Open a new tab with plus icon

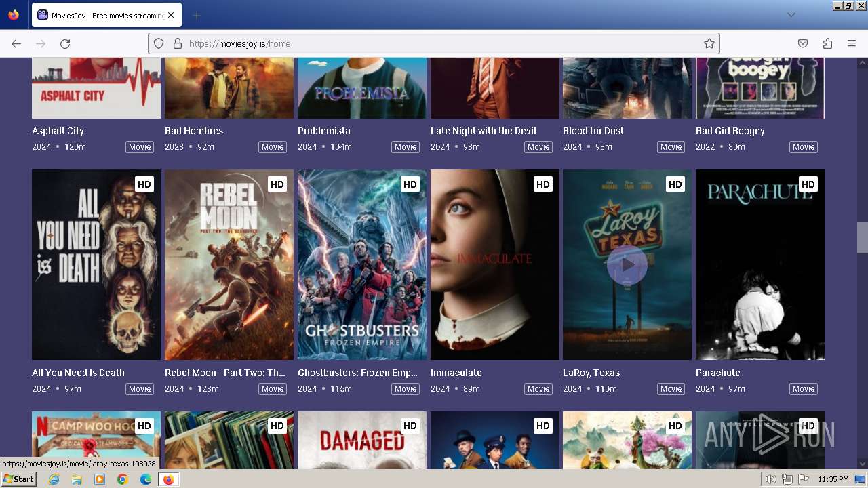pos(196,15)
